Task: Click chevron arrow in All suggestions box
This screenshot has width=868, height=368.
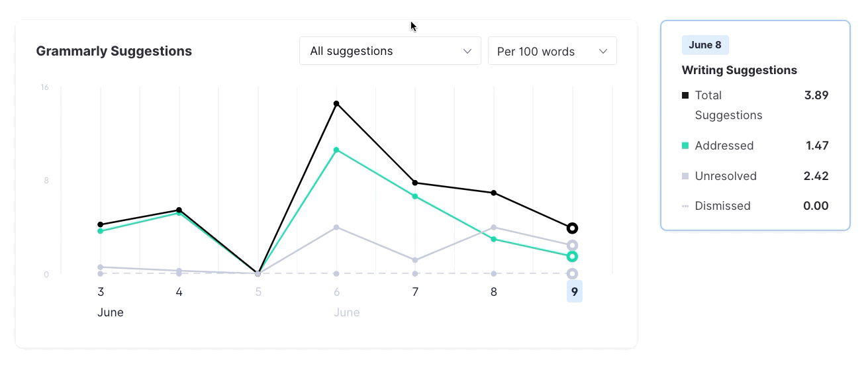Action: (467, 51)
